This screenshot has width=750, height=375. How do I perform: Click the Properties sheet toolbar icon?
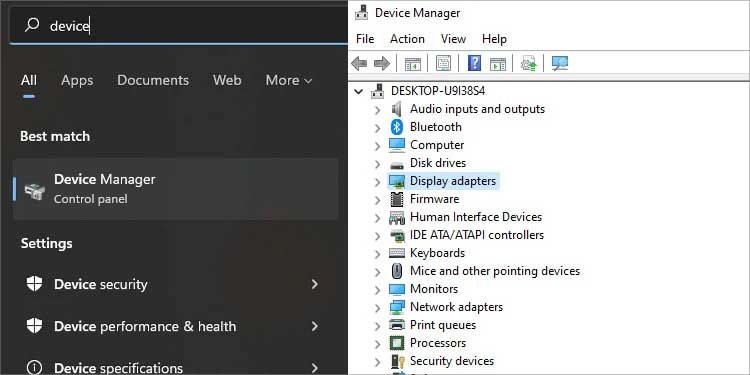click(x=443, y=63)
